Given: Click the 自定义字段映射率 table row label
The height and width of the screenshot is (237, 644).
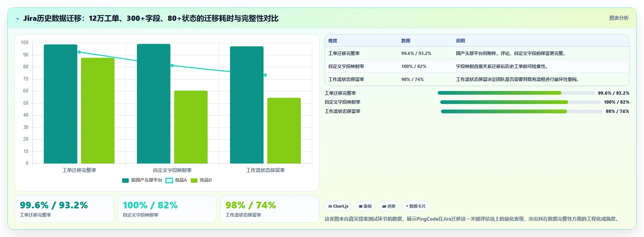Looking at the screenshot, I should [346, 66].
